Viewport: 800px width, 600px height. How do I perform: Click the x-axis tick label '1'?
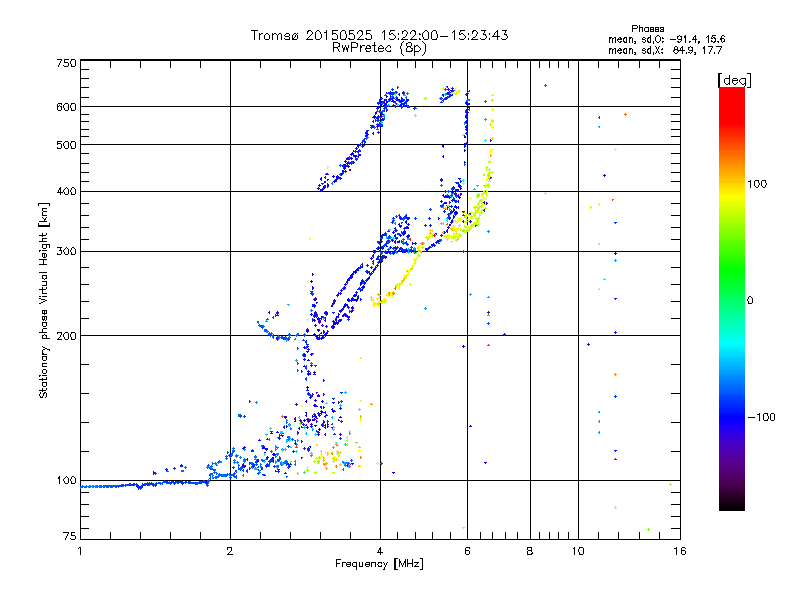coord(80,551)
